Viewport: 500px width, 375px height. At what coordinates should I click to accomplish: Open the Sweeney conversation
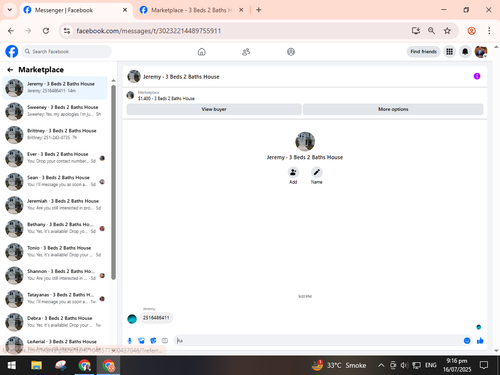coord(55,111)
